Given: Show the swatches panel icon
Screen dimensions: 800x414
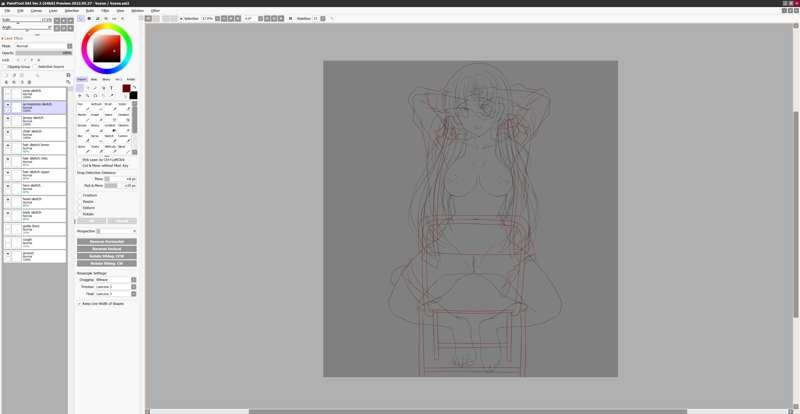Looking at the screenshot, I should pos(114,18).
